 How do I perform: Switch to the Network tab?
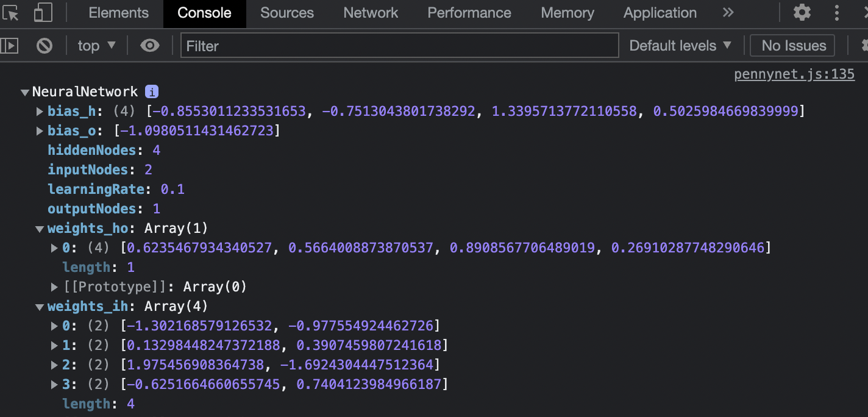click(x=371, y=13)
